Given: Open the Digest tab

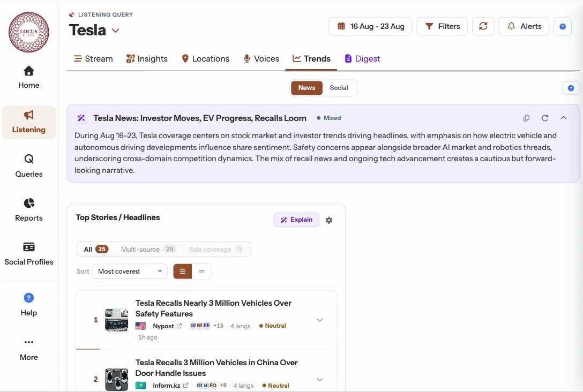Looking at the screenshot, I should coord(362,59).
